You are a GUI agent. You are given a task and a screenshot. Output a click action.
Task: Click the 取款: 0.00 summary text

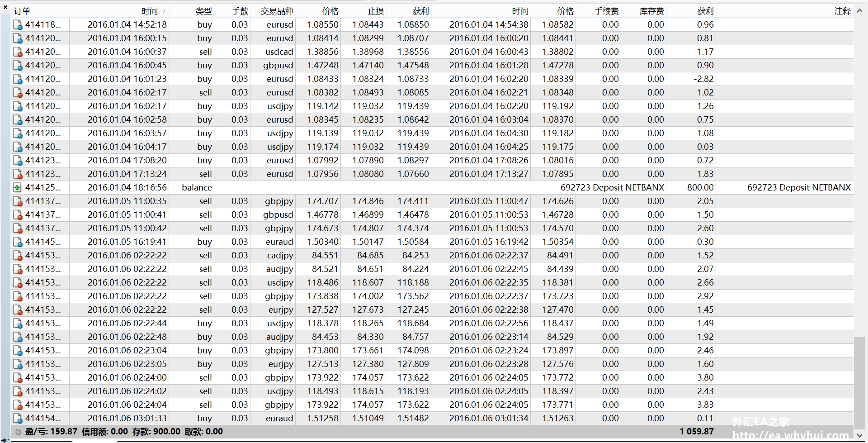204,432
